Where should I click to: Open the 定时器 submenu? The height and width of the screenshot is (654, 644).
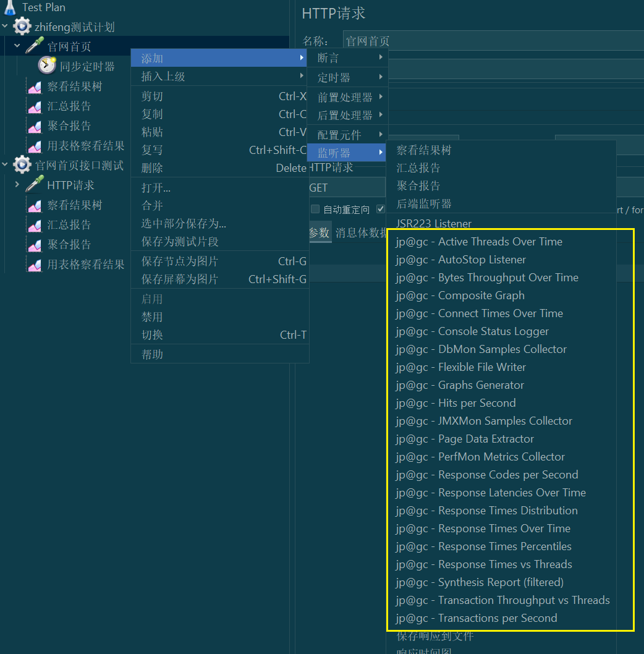348,77
